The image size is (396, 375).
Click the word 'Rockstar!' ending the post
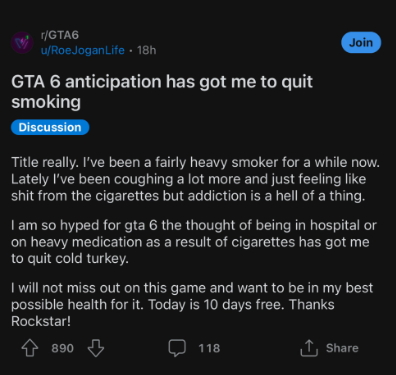[x=41, y=321]
